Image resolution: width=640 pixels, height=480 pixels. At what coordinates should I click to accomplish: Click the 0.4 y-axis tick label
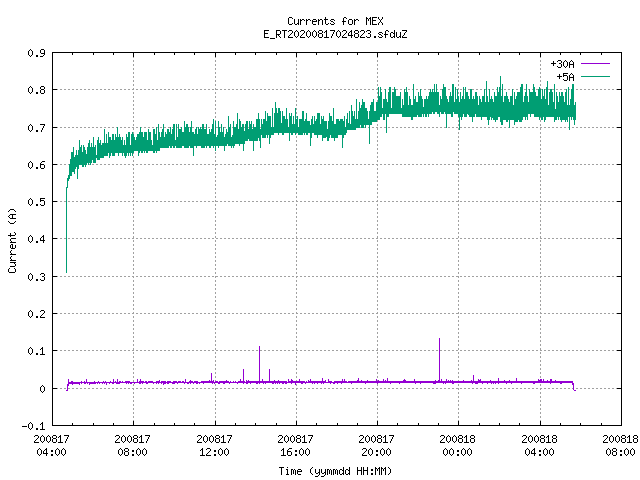[x=36, y=239]
